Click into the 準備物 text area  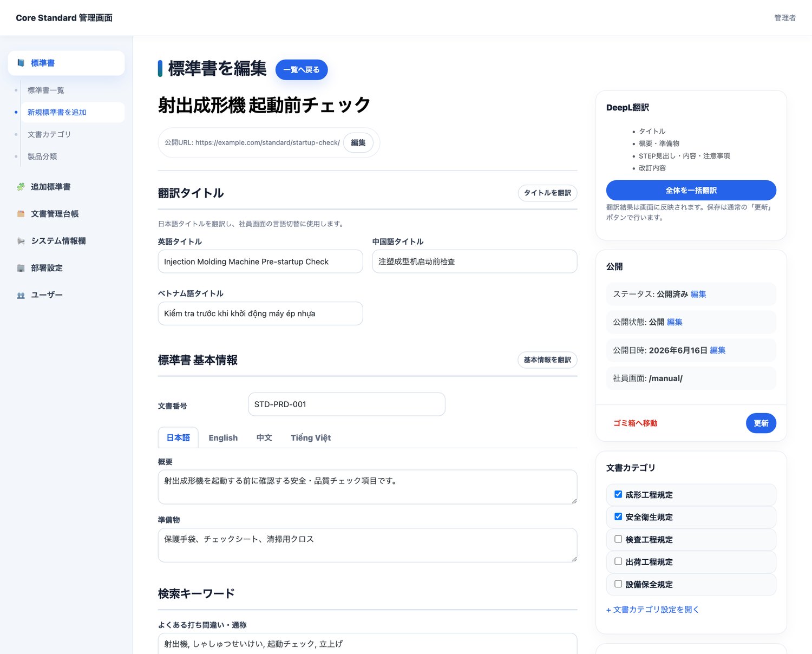pyautogui.click(x=368, y=545)
